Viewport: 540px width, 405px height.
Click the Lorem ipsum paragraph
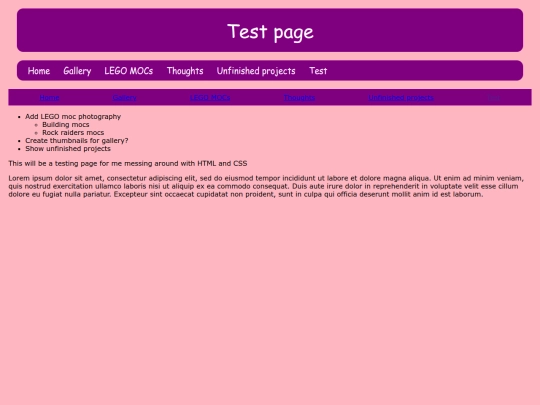pos(266,186)
